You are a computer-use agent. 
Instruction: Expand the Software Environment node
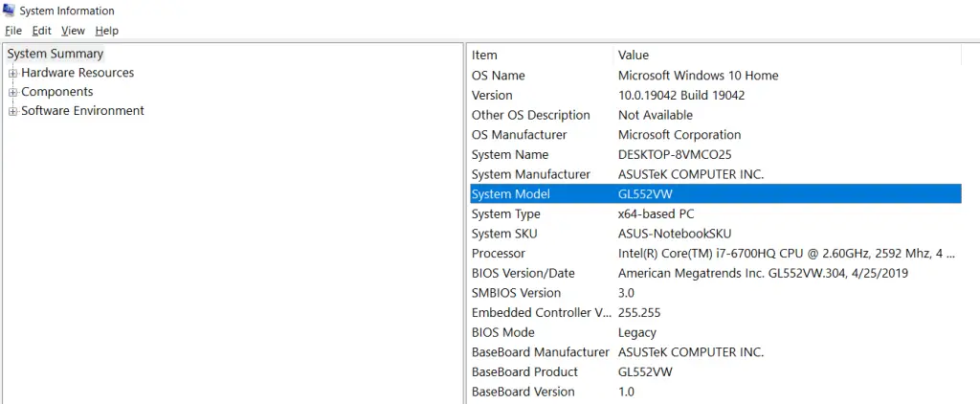(12, 111)
